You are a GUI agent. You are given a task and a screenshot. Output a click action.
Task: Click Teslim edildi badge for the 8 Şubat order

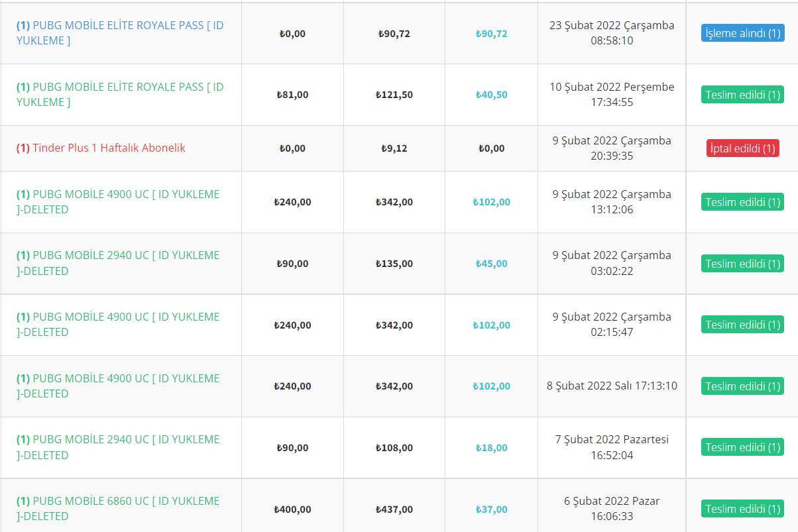pos(742,386)
